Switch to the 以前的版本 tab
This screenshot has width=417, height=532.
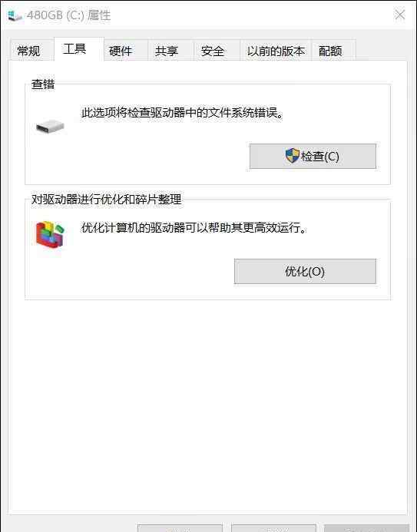click(276, 51)
